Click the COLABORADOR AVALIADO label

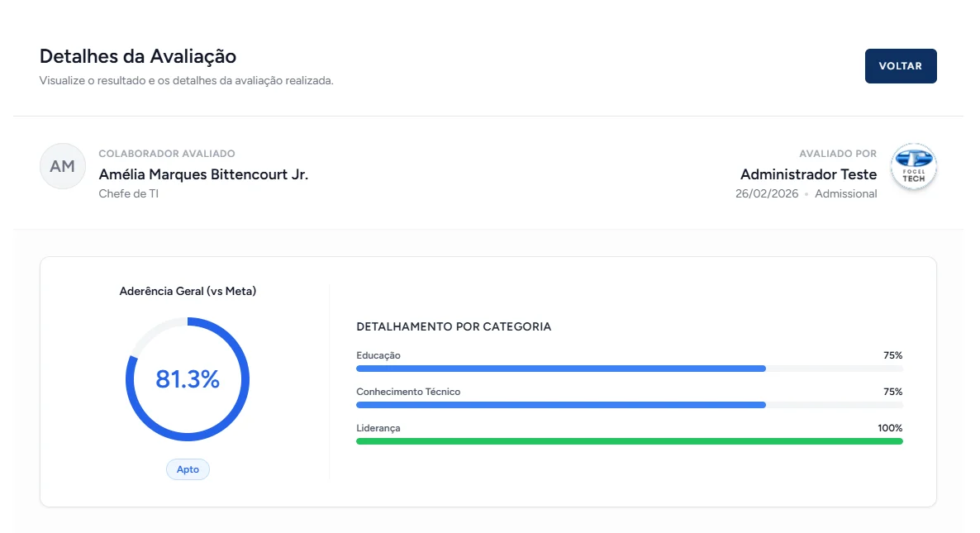click(167, 154)
